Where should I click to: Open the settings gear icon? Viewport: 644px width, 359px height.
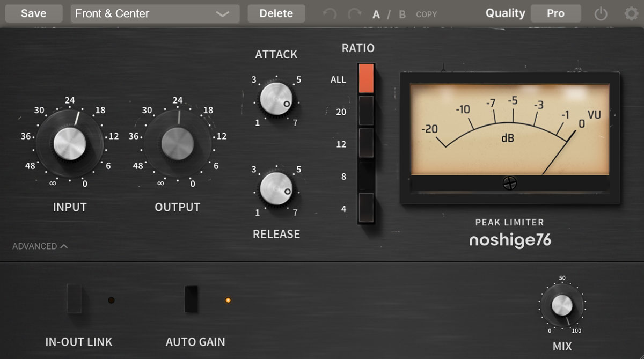pos(631,14)
